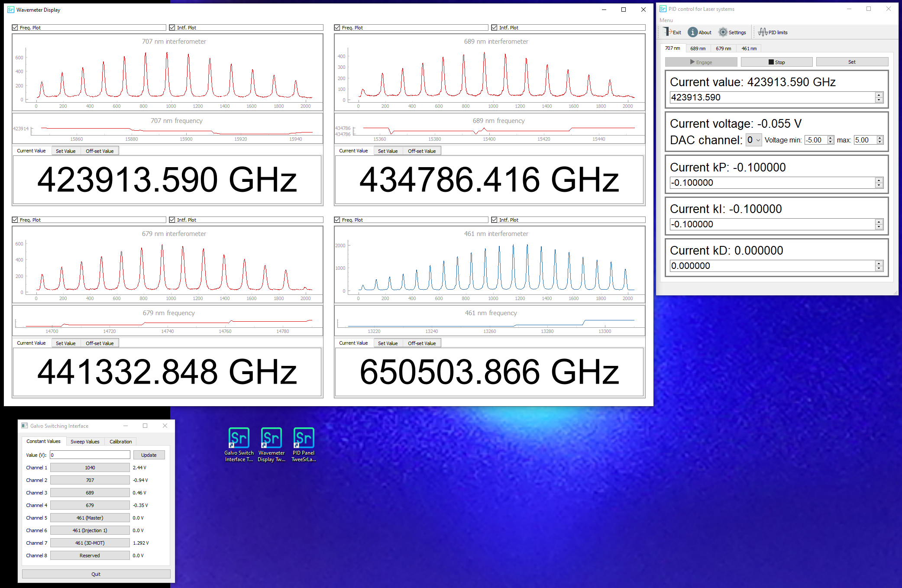This screenshot has height=588, width=902.
Task: Open the DAC channel dropdown
Action: coord(753,140)
